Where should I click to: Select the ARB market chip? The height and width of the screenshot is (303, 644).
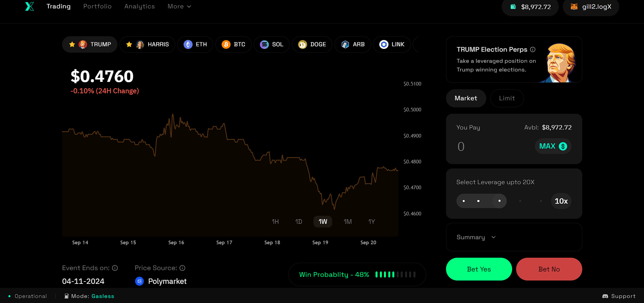(x=353, y=44)
